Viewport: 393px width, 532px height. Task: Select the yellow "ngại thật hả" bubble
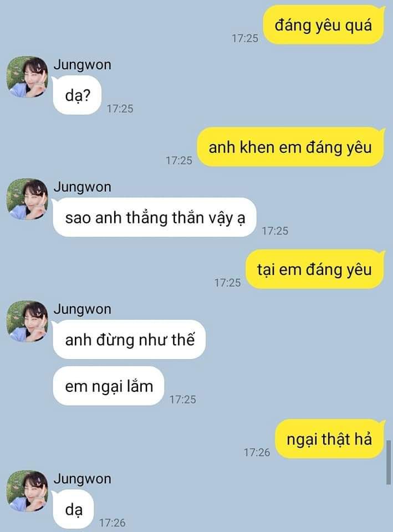click(x=330, y=439)
